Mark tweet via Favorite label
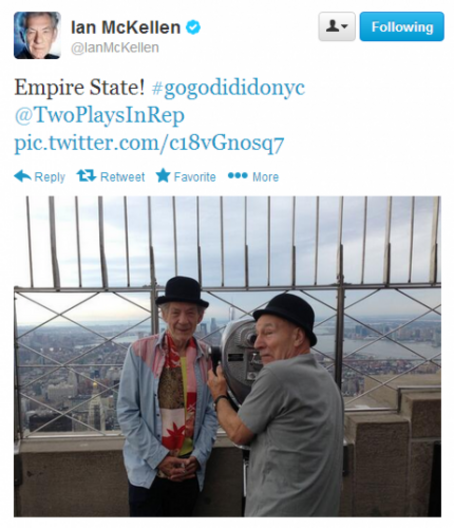The height and width of the screenshot is (528, 454). click(x=195, y=177)
